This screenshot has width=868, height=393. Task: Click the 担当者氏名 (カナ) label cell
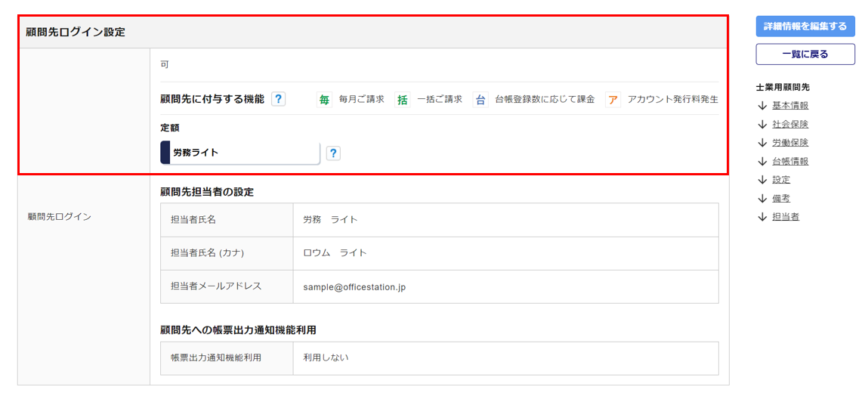(227, 253)
